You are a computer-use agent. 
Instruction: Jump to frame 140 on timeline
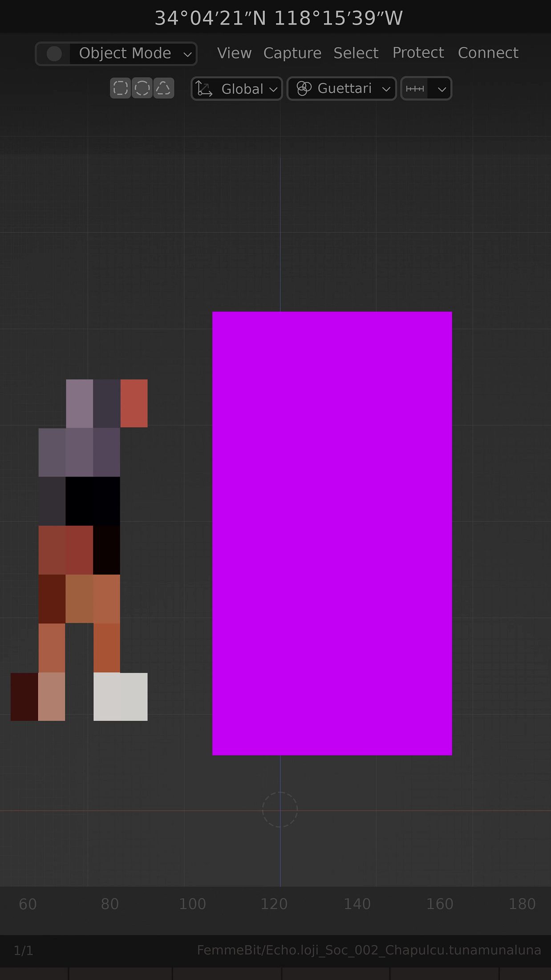pyautogui.click(x=357, y=904)
